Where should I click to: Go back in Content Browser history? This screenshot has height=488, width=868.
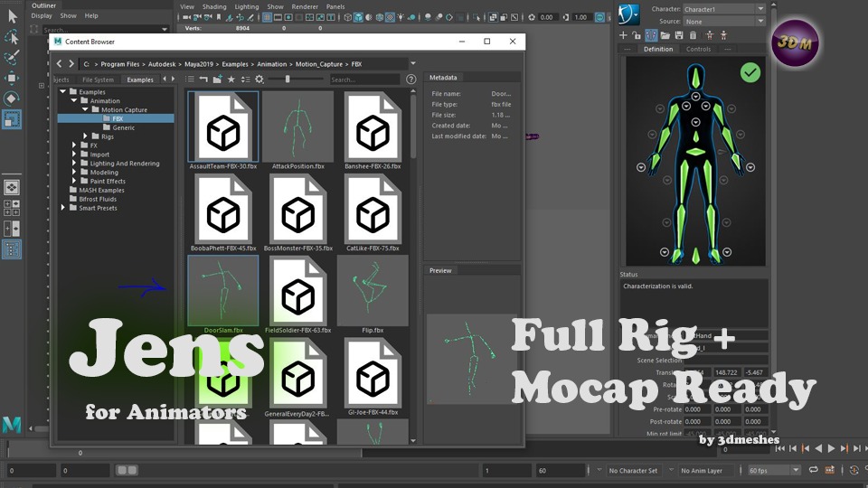pos(60,63)
